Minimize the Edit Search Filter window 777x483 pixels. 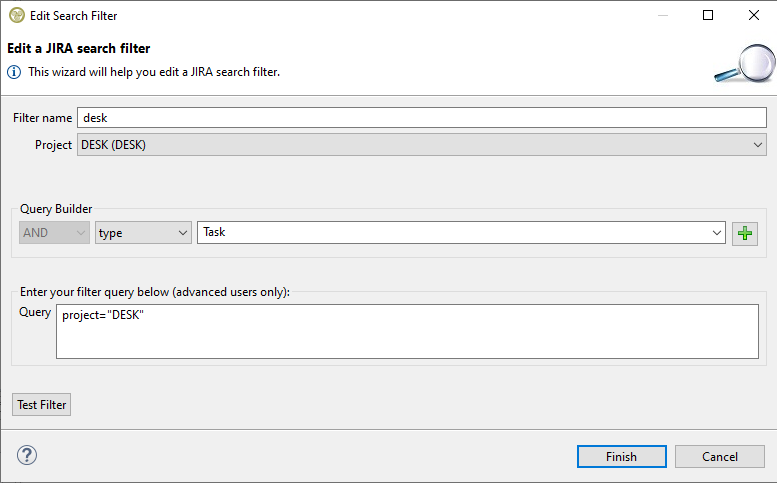[662, 16]
